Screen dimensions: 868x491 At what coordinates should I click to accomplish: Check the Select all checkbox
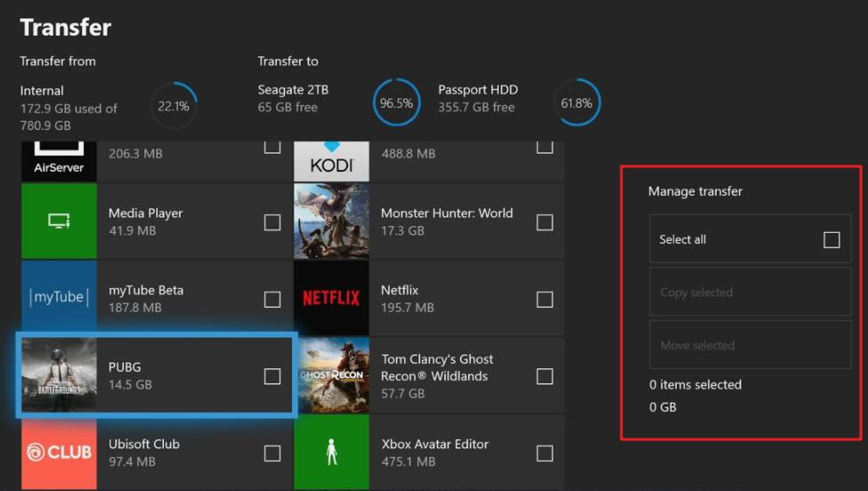pyautogui.click(x=831, y=239)
